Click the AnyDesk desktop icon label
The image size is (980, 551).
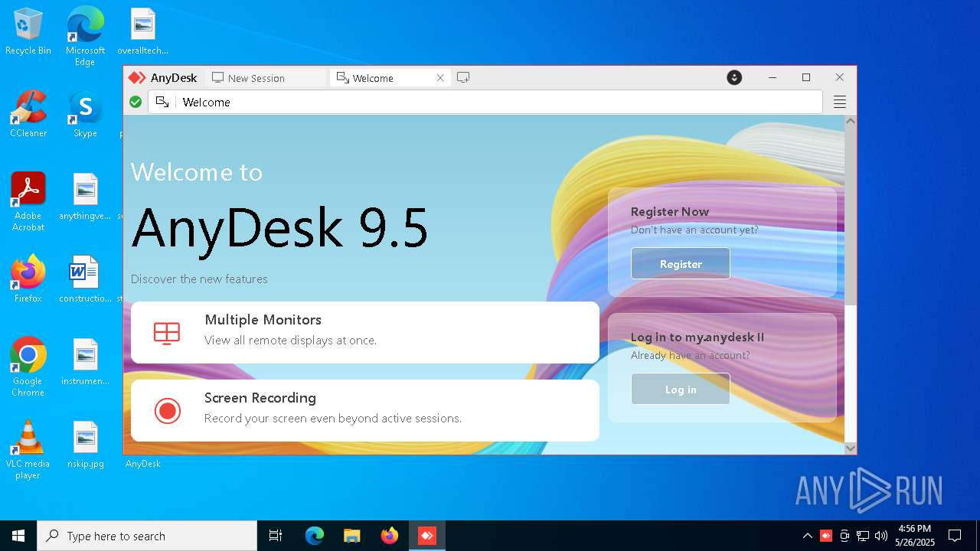pyautogui.click(x=142, y=463)
